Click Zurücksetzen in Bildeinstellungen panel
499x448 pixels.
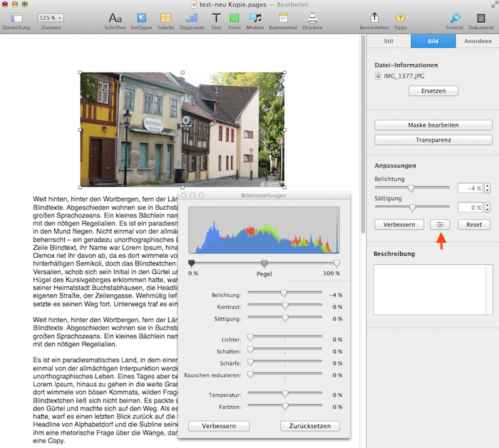point(310,426)
